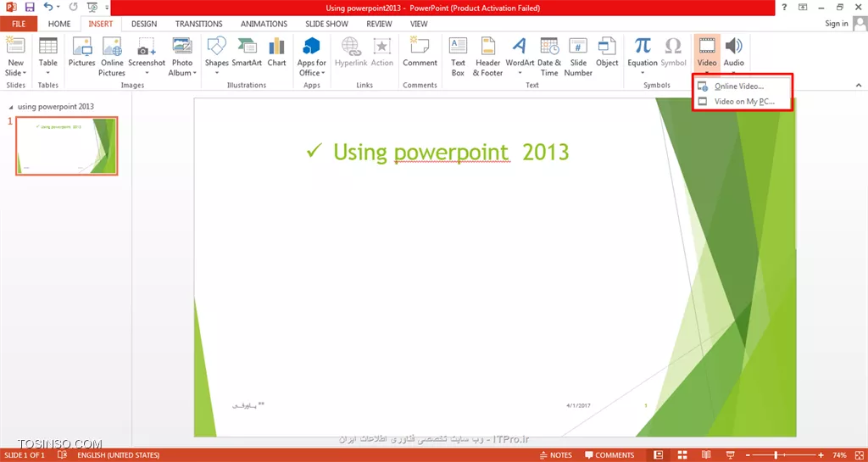Image resolution: width=868 pixels, height=462 pixels.
Task: Click ENGLISH (UNITED STATES) language indicator
Action: 119,455
